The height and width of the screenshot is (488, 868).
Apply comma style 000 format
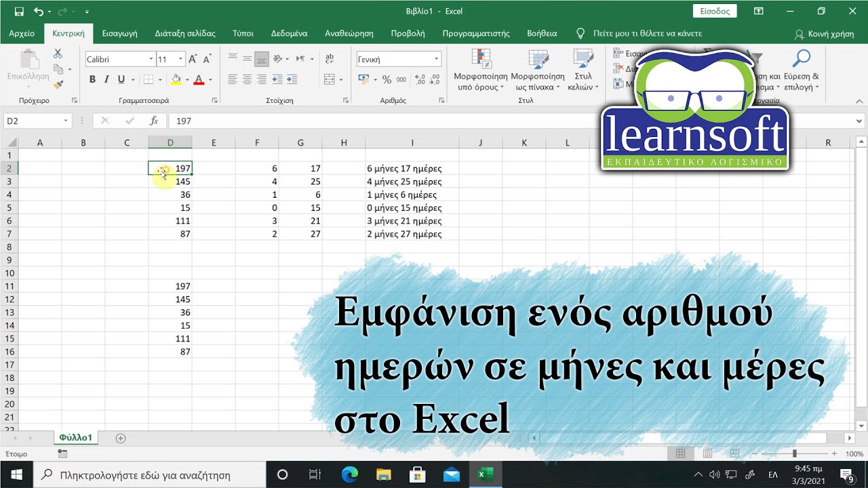pyautogui.click(x=401, y=79)
